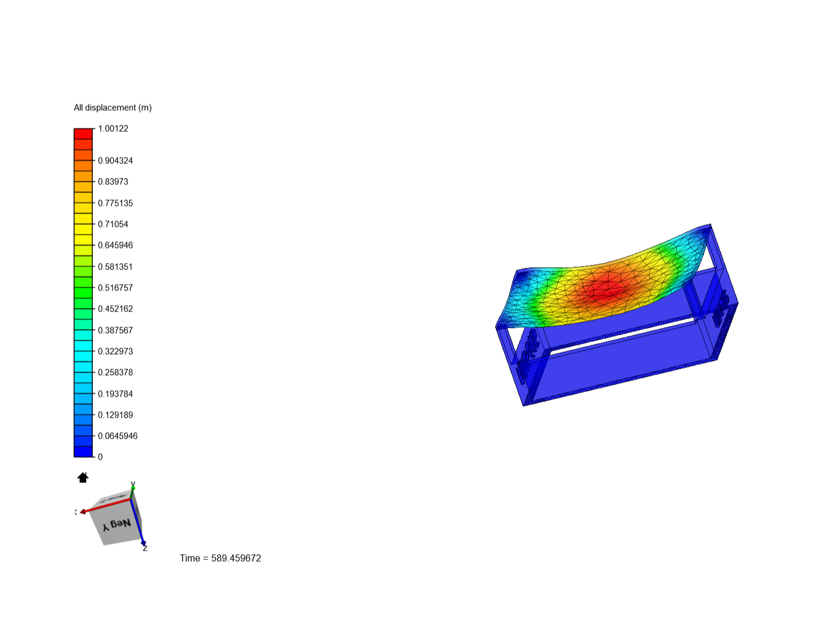The width and height of the screenshot is (840, 630).
Task: Click the 0.129189 legend label
Action: tap(116, 415)
